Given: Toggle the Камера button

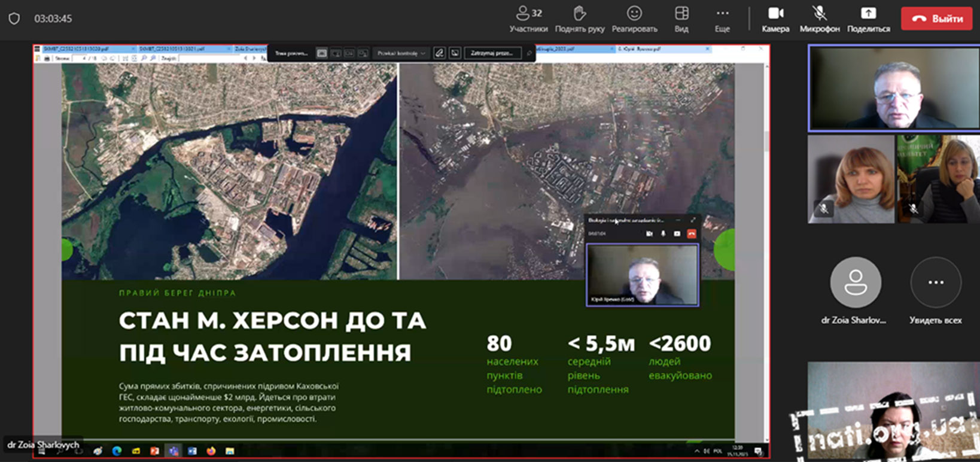Looking at the screenshot, I should [x=775, y=19].
